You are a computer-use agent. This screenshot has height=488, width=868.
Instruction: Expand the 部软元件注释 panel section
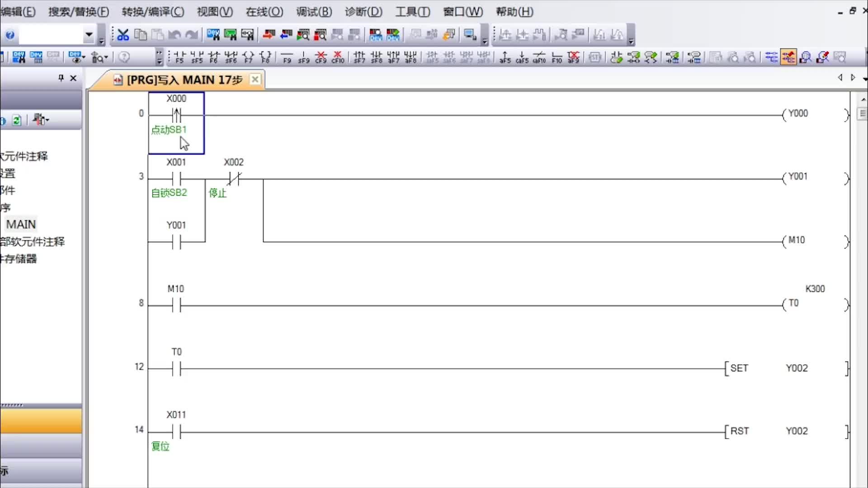(x=33, y=241)
